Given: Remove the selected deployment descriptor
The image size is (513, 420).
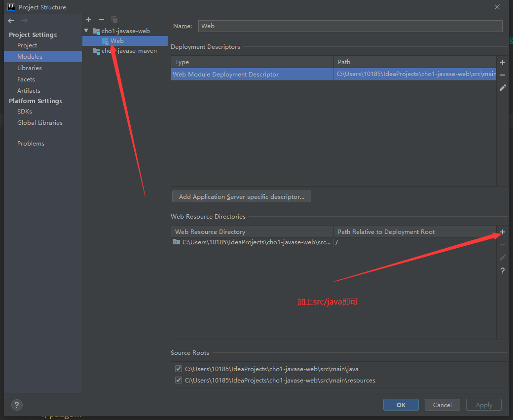Looking at the screenshot, I should [x=503, y=75].
